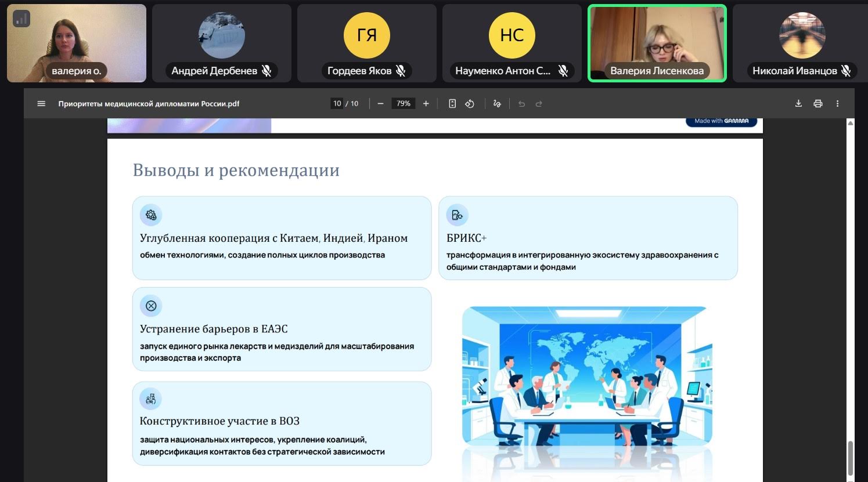The image size is (868, 482).
Task: Download the PDF file
Action: (798, 104)
